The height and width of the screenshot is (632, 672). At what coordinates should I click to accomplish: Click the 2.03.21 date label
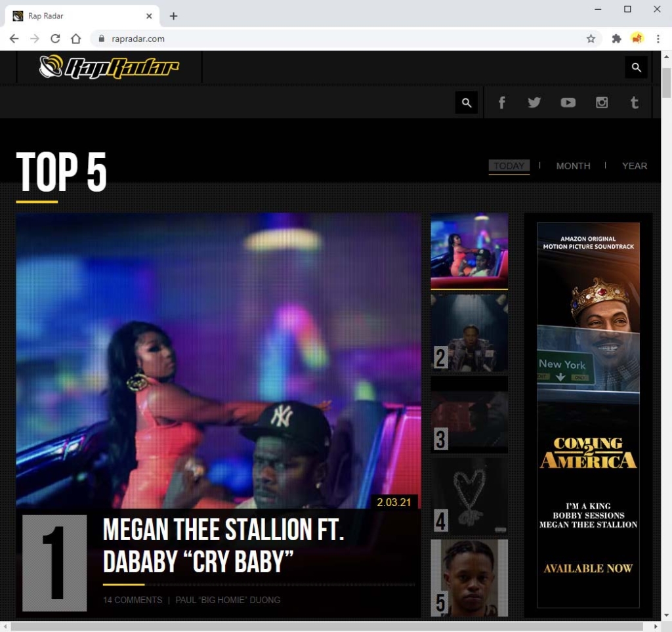pos(394,502)
